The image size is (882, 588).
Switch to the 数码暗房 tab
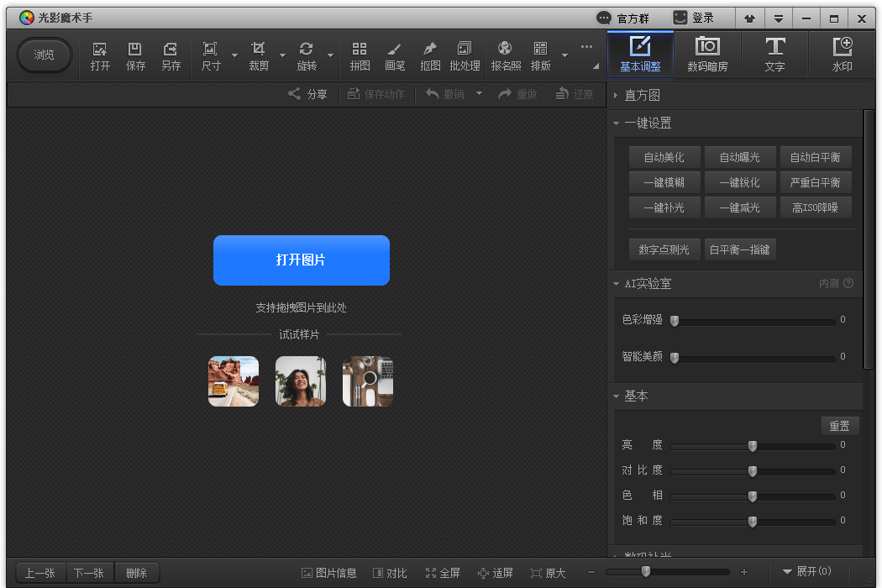tap(707, 55)
